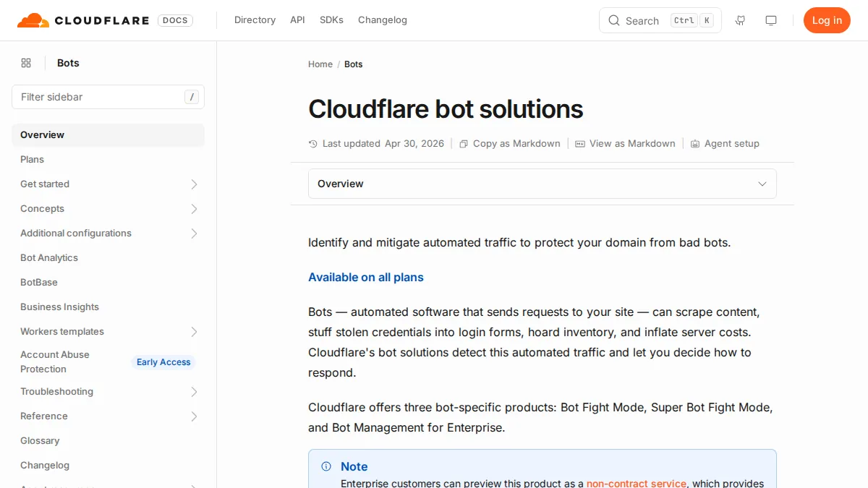Image resolution: width=868 pixels, height=488 pixels.
Task: Open Plans sidebar page
Action: 32,160
